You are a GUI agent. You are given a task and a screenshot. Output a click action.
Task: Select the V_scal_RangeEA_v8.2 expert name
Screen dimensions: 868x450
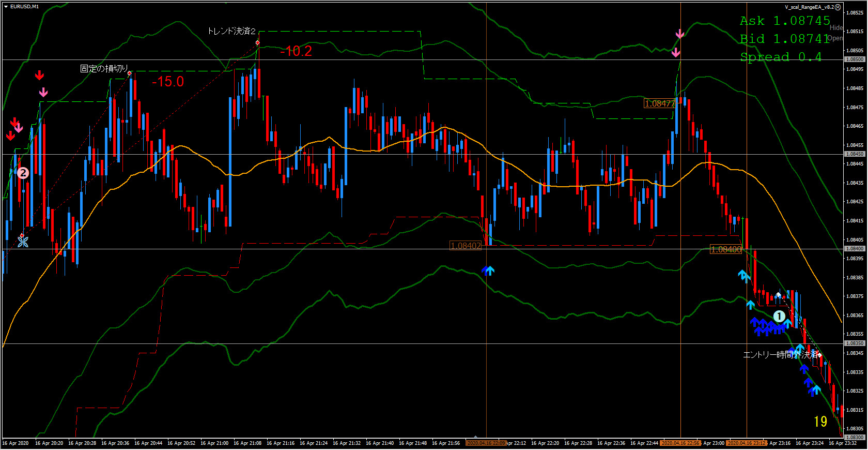coord(809,7)
